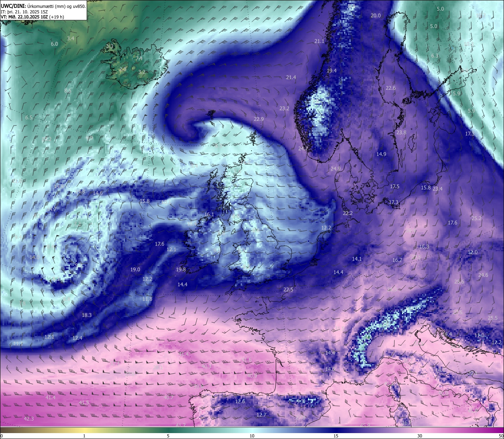Click the 20.0 value over northern Norway
This screenshot has width=504, height=439.
[x=376, y=16]
